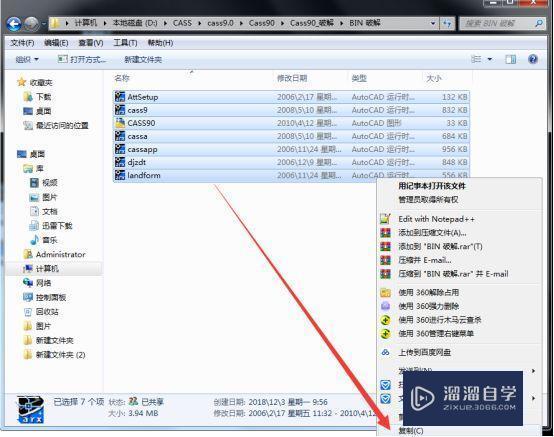Click the Back navigation arrow
The width and height of the screenshot is (554, 437).
point(14,24)
